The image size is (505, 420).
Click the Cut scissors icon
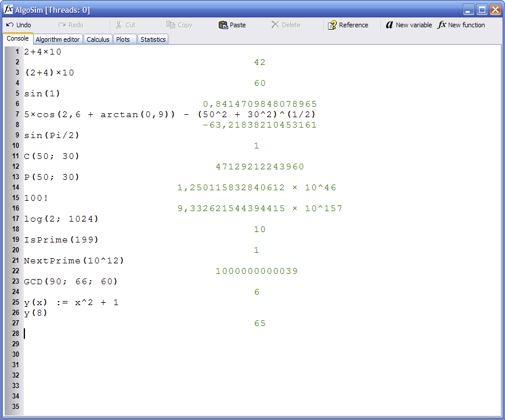coord(118,25)
